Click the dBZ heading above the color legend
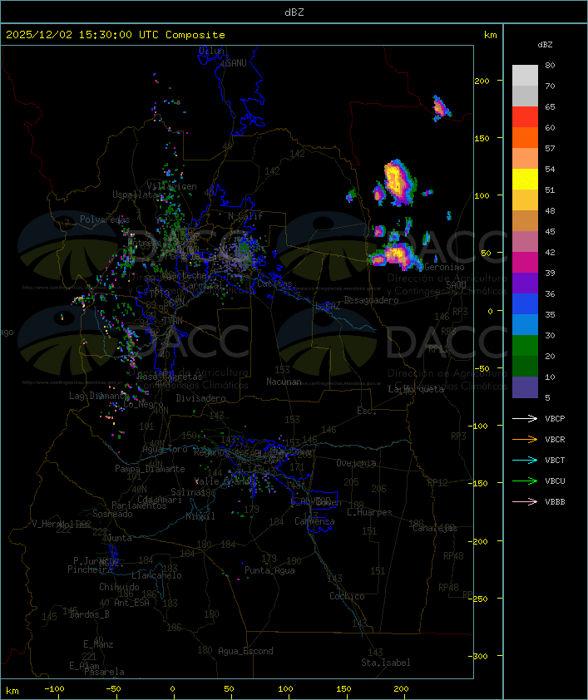This screenshot has width=588, height=700. coord(545,45)
